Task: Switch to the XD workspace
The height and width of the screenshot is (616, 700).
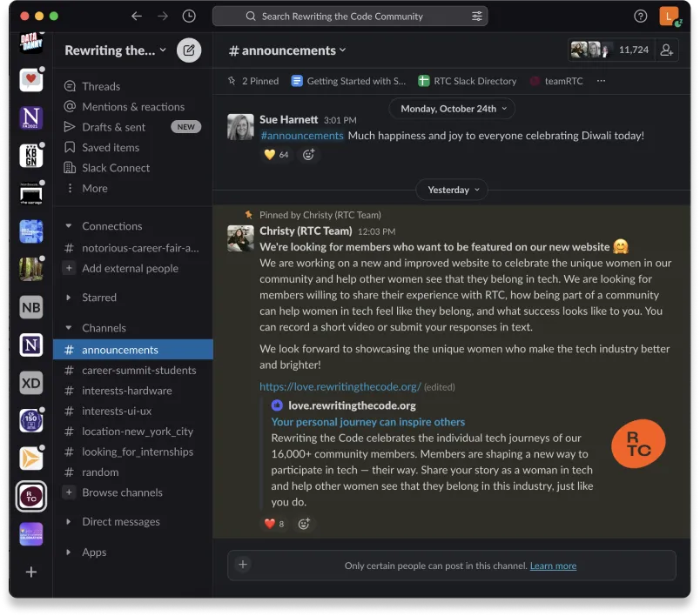Action: click(31, 383)
